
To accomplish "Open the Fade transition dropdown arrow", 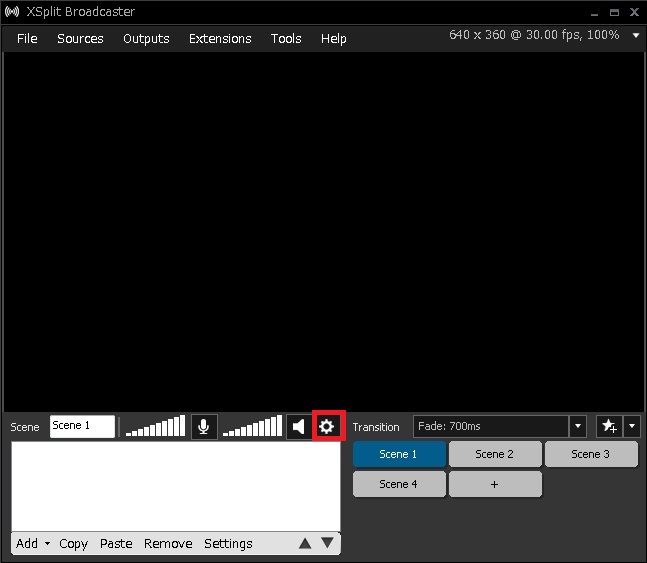I will click(x=578, y=426).
